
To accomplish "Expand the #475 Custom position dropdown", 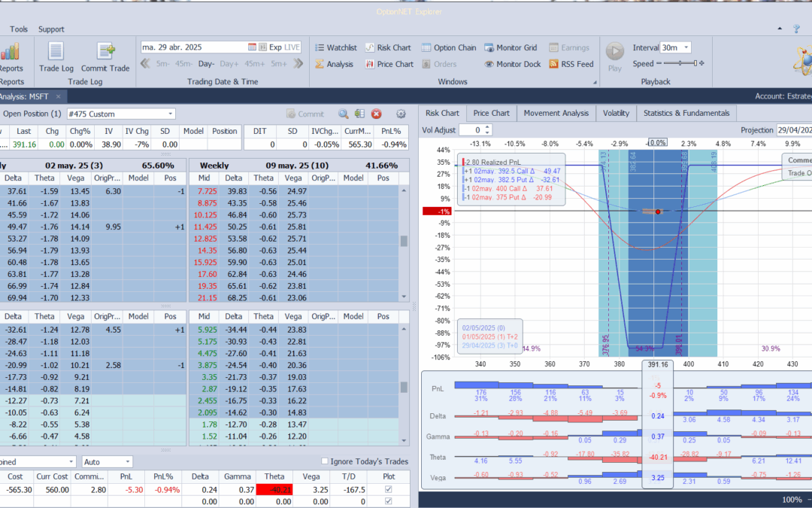I will (x=171, y=114).
